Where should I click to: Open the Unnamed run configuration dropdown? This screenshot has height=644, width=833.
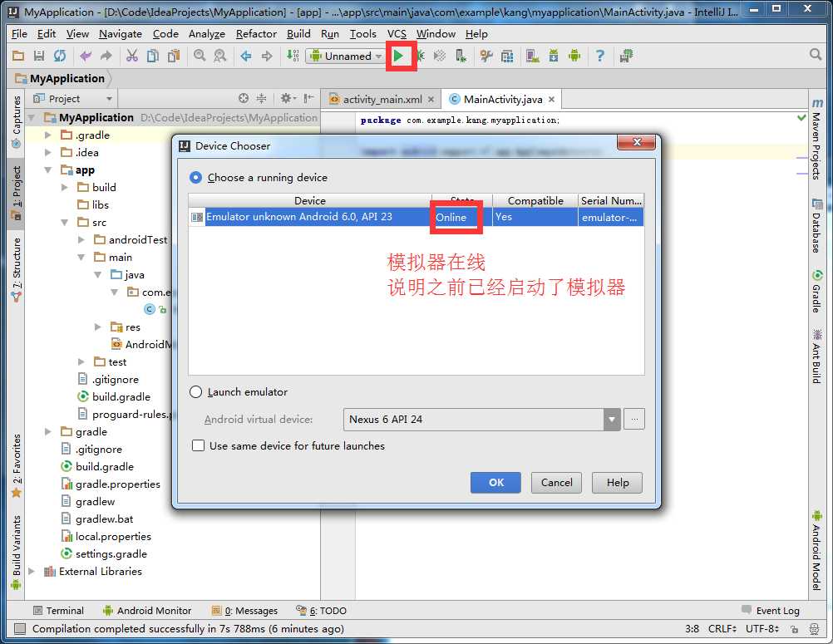346,56
